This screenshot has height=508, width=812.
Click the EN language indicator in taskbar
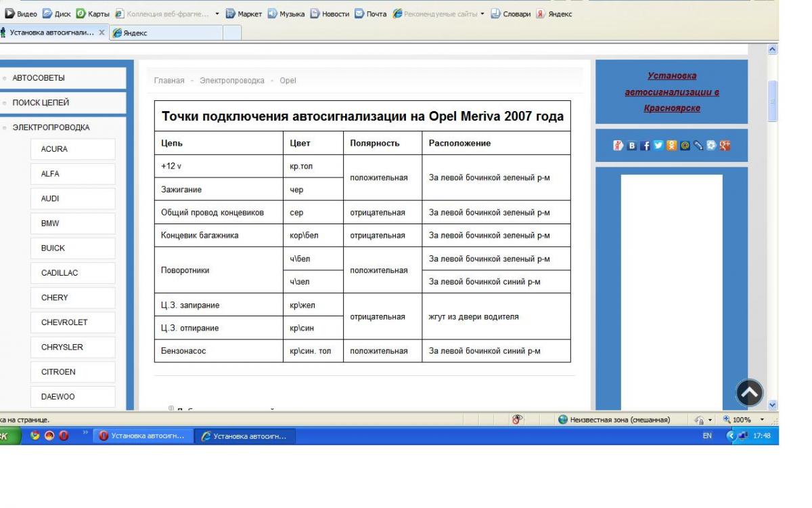tap(707, 436)
